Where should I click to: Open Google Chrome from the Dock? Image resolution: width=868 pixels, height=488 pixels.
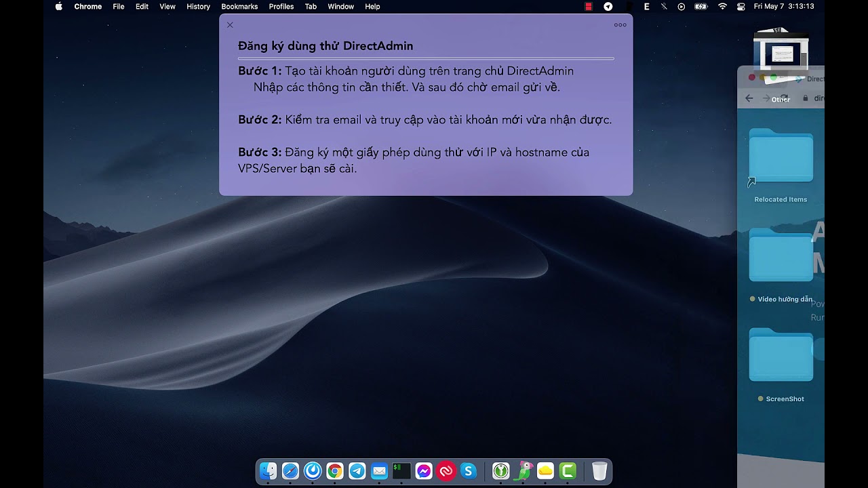(x=335, y=471)
